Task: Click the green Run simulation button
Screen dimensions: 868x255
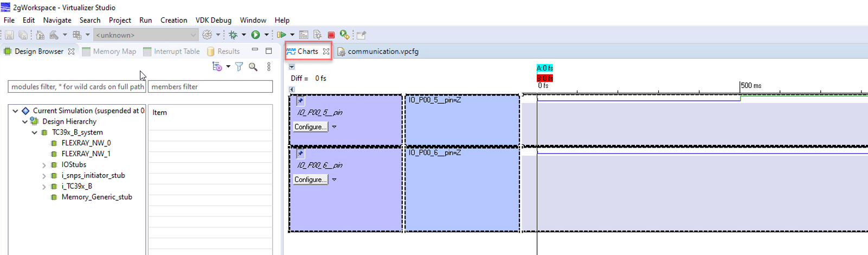Action: 255,35
